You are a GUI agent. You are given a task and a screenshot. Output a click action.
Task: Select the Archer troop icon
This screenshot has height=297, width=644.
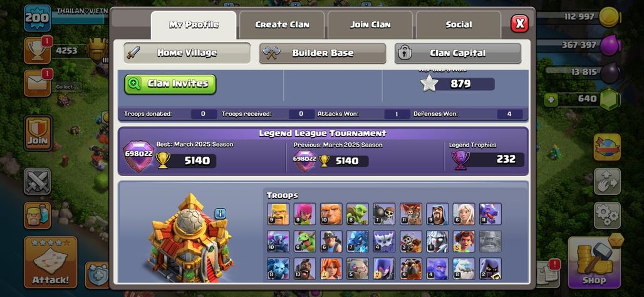pos(304,214)
